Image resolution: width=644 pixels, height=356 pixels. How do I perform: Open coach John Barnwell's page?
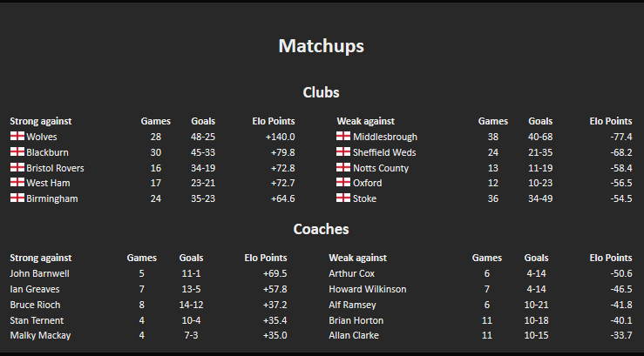(x=39, y=273)
